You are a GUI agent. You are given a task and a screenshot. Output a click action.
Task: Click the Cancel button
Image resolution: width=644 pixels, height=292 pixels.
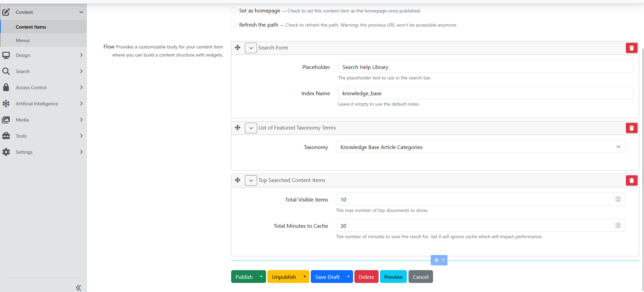coord(421,277)
